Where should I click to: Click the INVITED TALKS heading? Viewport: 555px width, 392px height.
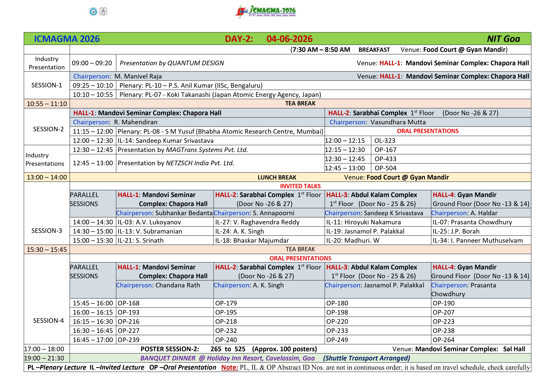(300, 186)
